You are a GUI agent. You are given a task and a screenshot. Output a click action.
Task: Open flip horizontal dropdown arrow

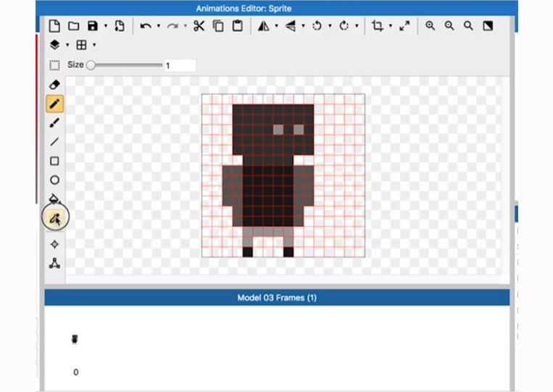click(x=277, y=26)
